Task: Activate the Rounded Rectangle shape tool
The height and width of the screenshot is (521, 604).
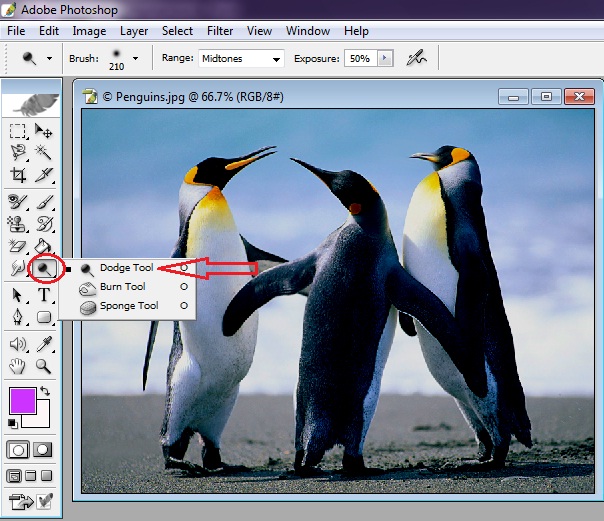Action: tap(44, 317)
